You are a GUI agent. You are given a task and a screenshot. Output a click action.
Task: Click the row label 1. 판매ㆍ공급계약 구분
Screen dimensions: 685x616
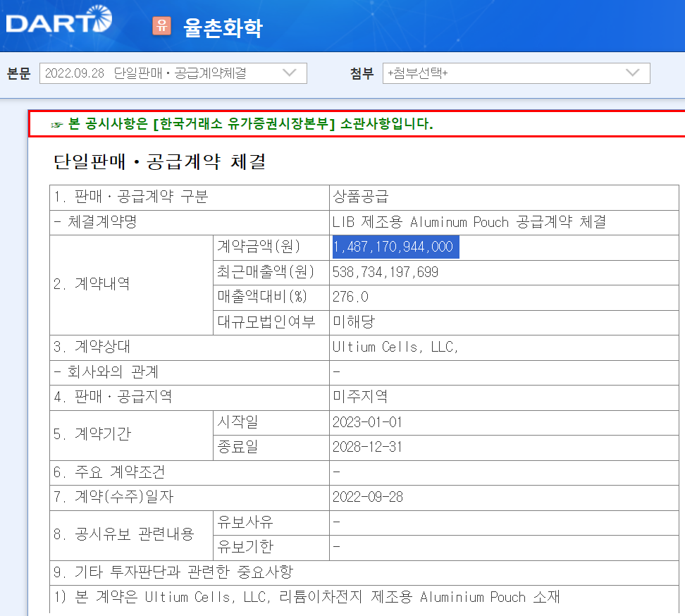[x=130, y=197]
